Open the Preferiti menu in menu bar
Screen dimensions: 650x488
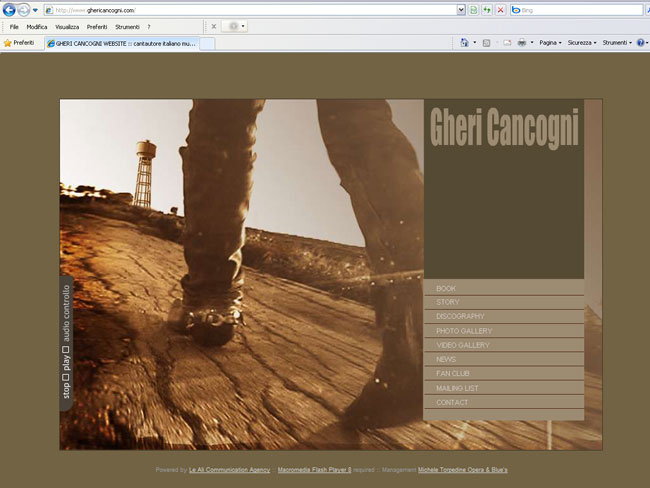[x=97, y=27]
